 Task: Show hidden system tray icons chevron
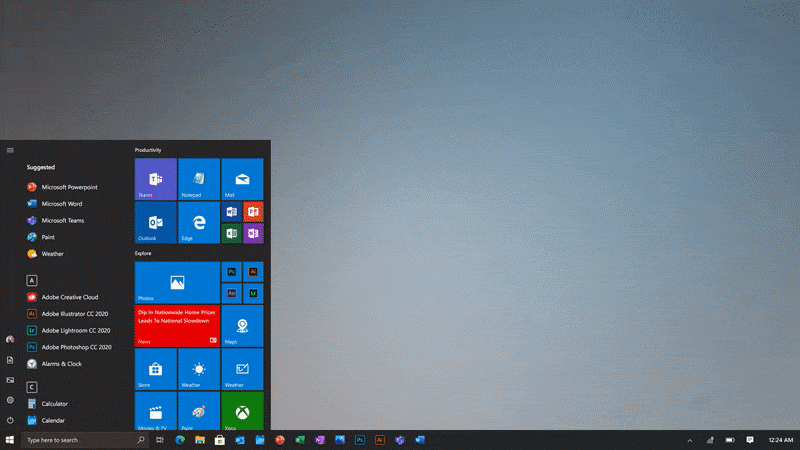[x=689, y=440]
